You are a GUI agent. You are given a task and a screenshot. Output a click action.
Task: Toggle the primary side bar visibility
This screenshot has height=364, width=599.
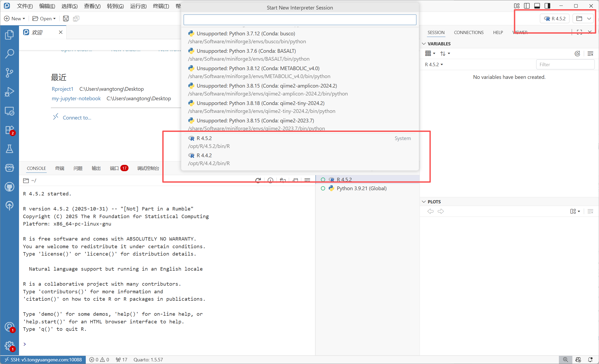tap(527, 6)
